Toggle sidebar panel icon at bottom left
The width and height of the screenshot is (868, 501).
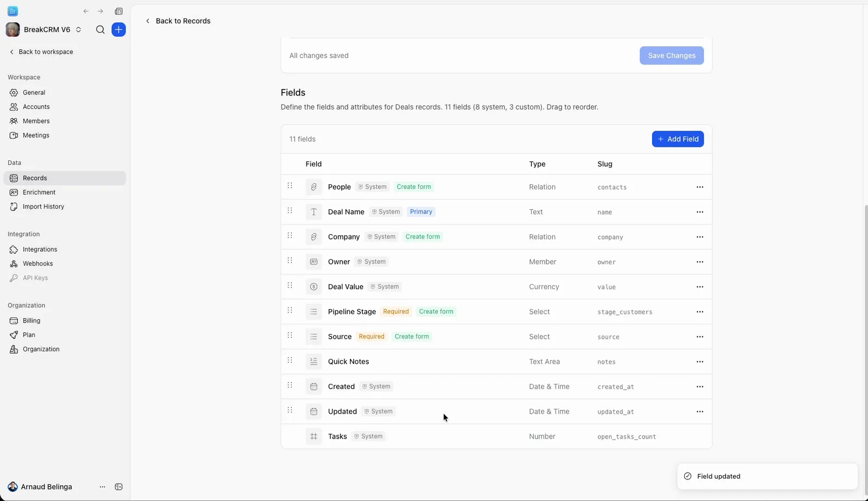pyautogui.click(x=119, y=487)
